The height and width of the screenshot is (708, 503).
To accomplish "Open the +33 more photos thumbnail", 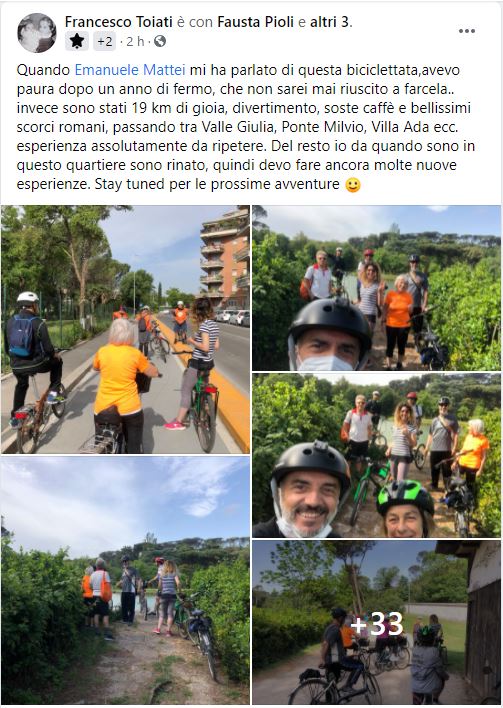I will click(376, 622).
